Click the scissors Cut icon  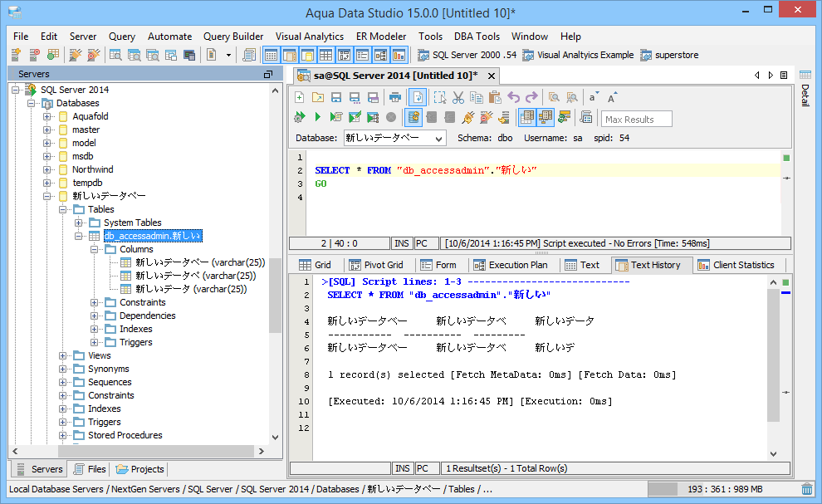coord(457,97)
